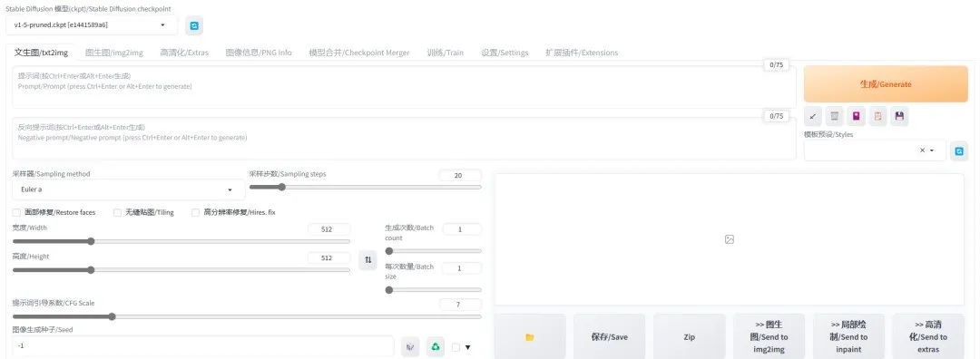Viewport: 980px width, 359px height.
Task: Adjust the Batch count slider
Action: (433, 251)
